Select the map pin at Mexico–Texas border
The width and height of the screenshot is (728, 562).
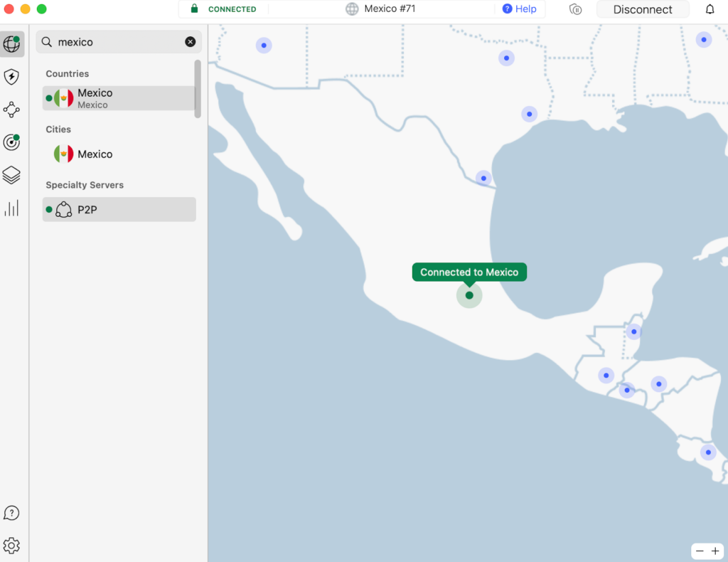(x=483, y=179)
